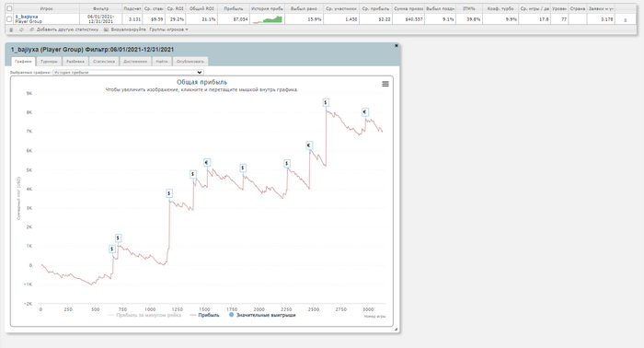This screenshot has height=348, width=644.
Task: Toggle 'Прибыль за минусом рейка' legend series
Action: 144,315
